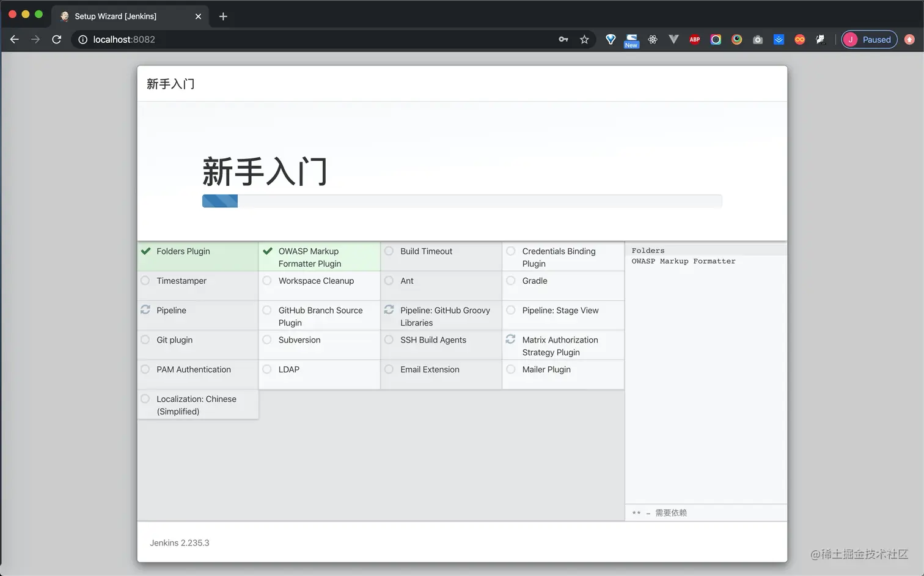Click the red update arrow icon
This screenshot has height=576, width=924.
point(909,39)
